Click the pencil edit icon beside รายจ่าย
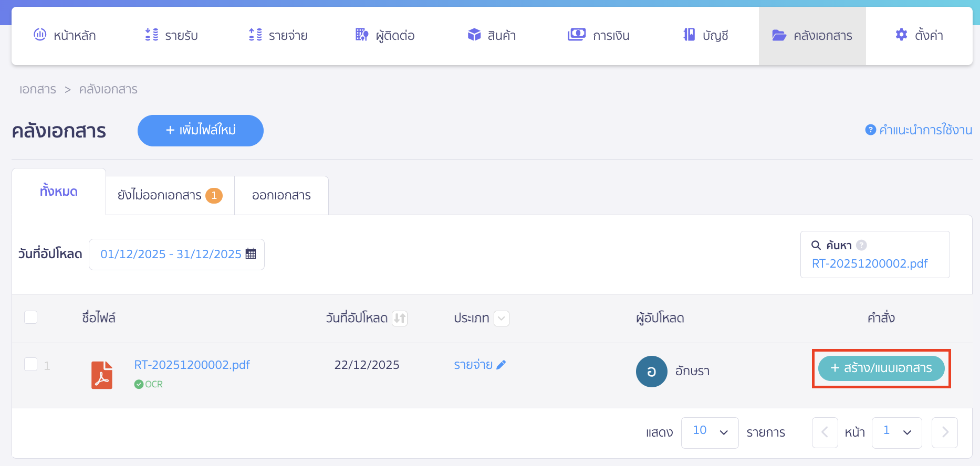Image resolution: width=980 pixels, height=466 pixels. [x=501, y=365]
